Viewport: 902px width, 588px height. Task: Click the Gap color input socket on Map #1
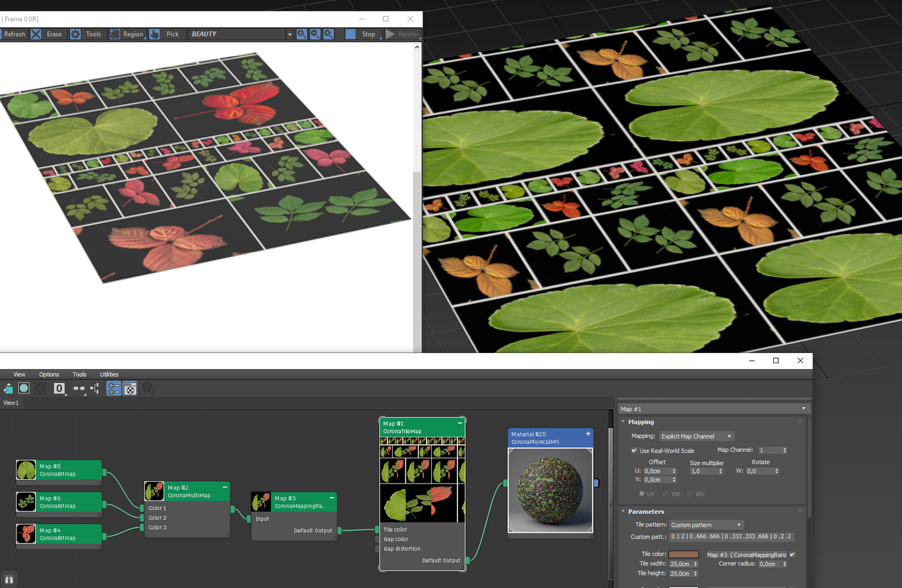click(x=377, y=540)
